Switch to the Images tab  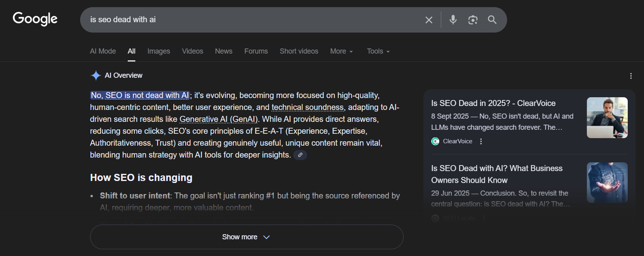click(159, 51)
